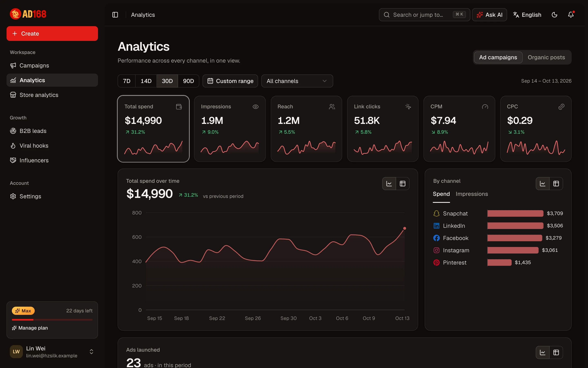Show By channel panel as table
The height and width of the screenshot is (368, 588).
(x=556, y=184)
